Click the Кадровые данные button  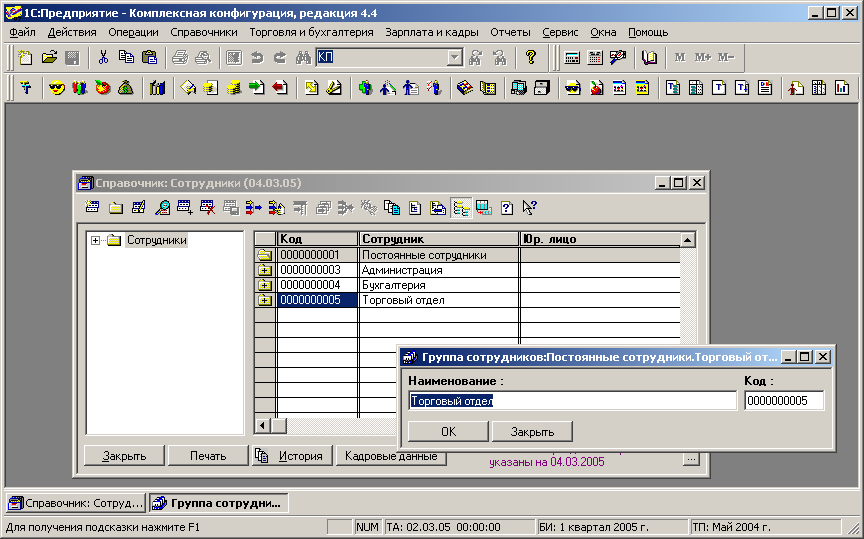[x=390, y=456]
